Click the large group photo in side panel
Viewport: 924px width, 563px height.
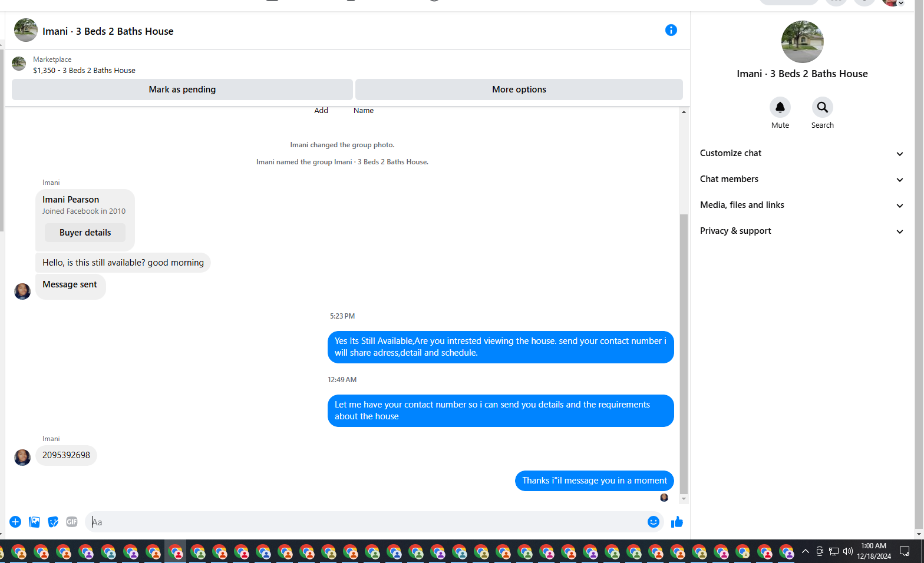(x=802, y=42)
